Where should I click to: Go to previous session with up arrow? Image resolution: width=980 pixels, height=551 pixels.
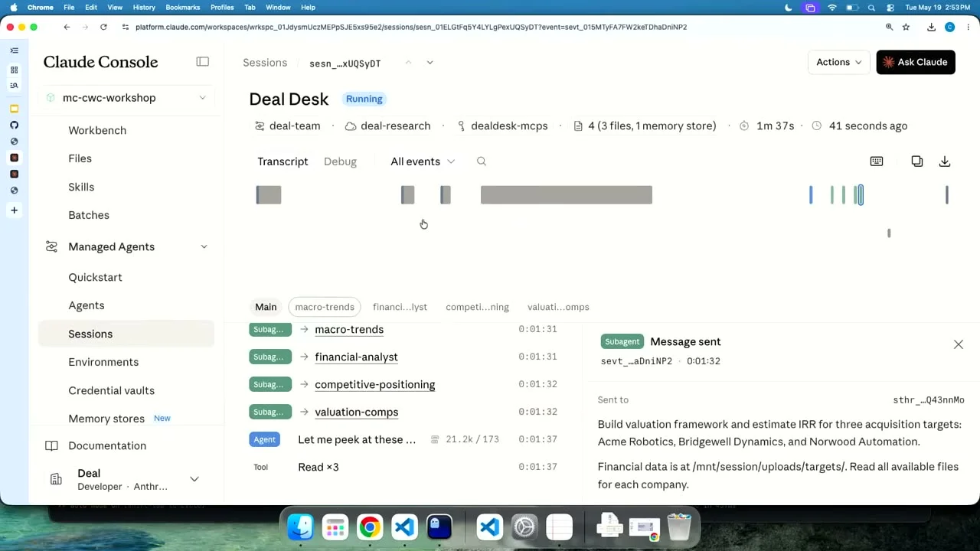coord(408,63)
